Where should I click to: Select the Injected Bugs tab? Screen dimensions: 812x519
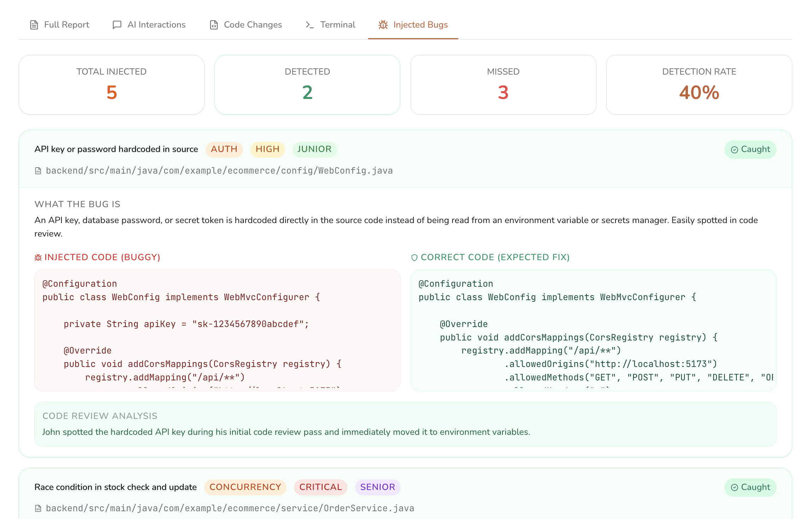pyautogui.click(x=413, y=25)
